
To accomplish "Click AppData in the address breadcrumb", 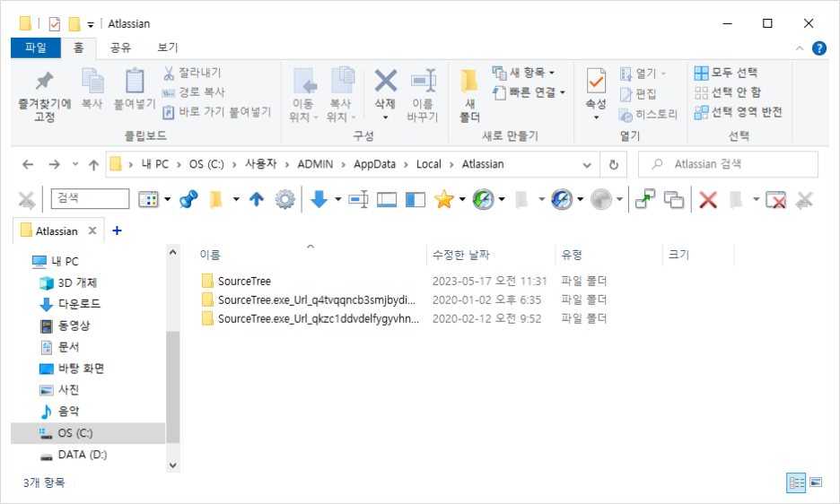I will (374, 164).
